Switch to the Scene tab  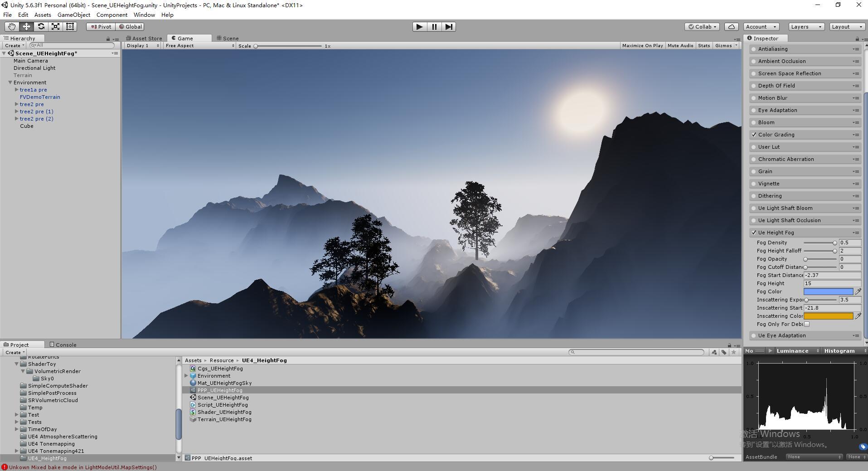(x=227, y=38)
